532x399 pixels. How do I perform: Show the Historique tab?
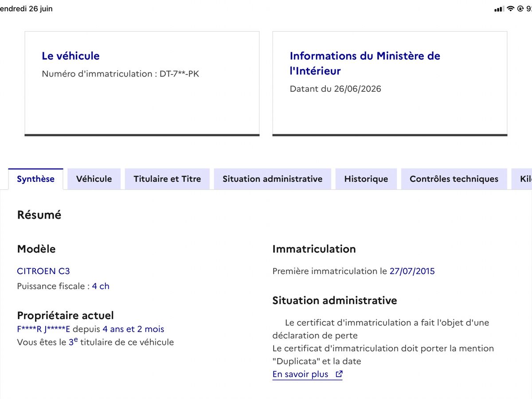(x=366, y=179)
